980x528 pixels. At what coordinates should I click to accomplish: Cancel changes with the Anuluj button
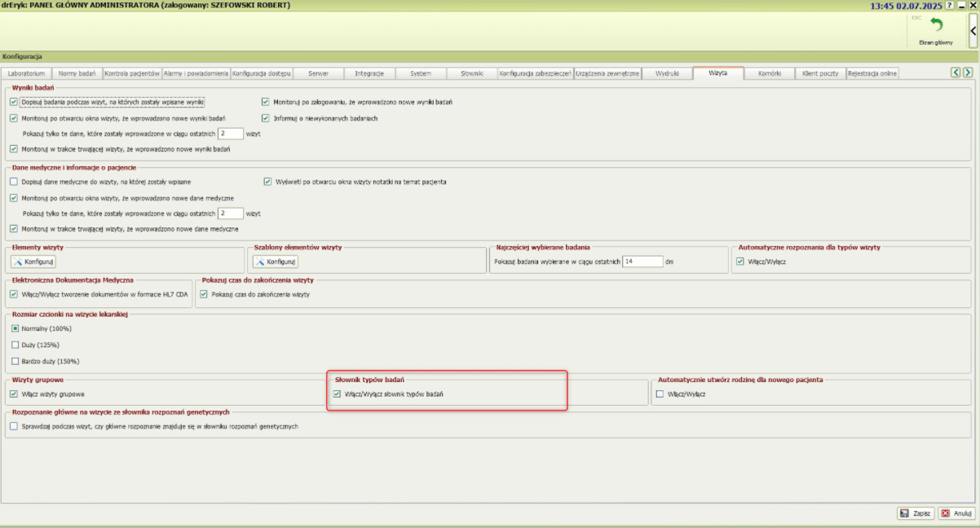tap(956, 513)
